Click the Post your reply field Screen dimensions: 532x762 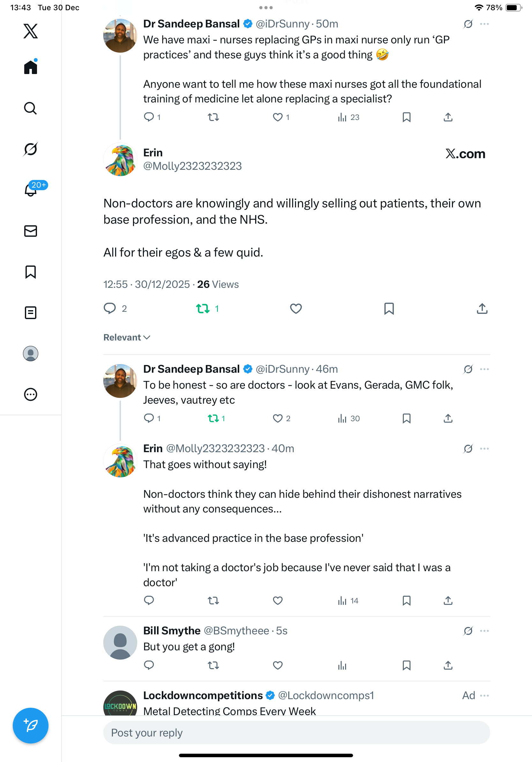[296, 732]
